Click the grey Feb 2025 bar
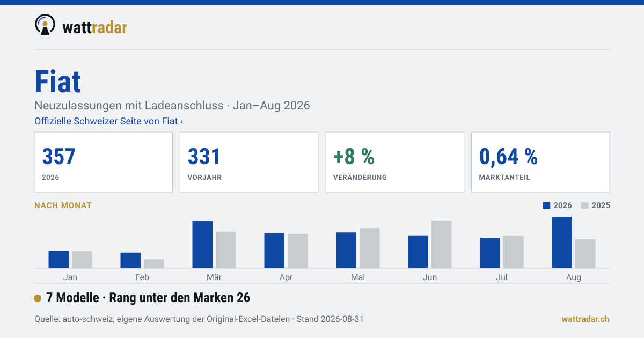This screenshot has height=338, width=644. [154, 263]
